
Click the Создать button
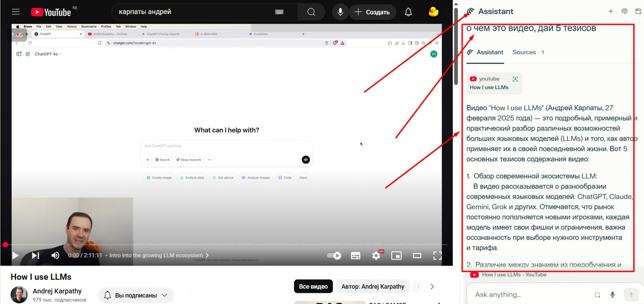tap(372, 12)
